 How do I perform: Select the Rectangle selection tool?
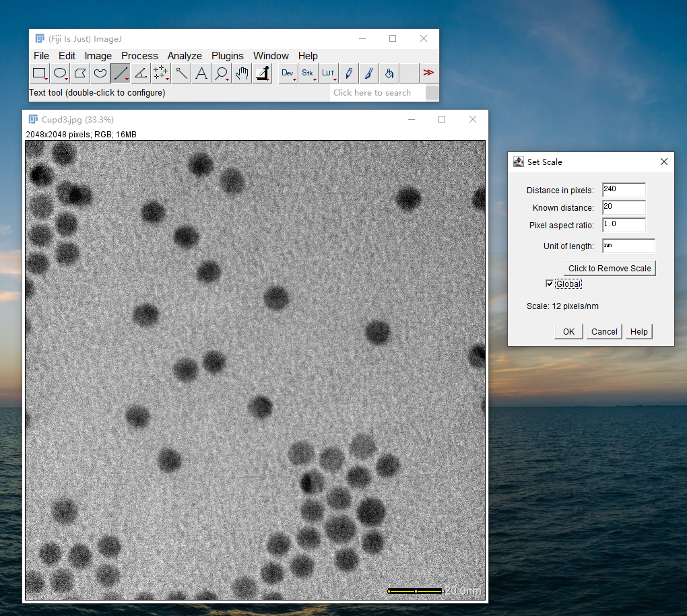40,73
